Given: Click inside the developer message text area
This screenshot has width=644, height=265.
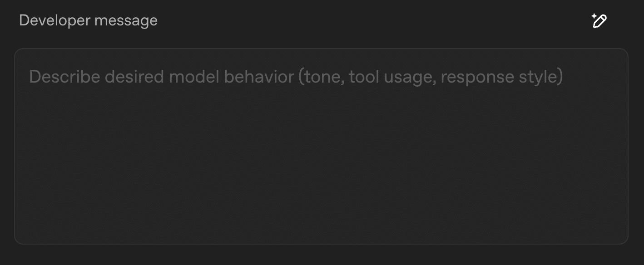Looking at the screenshot, I should (321, 146).
